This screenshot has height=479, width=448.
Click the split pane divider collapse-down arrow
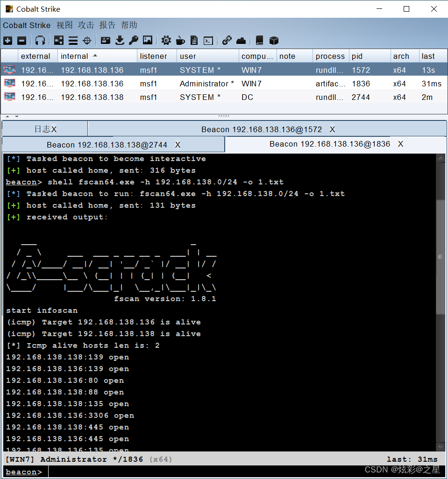pyautogui.click(x=16, y=116)
